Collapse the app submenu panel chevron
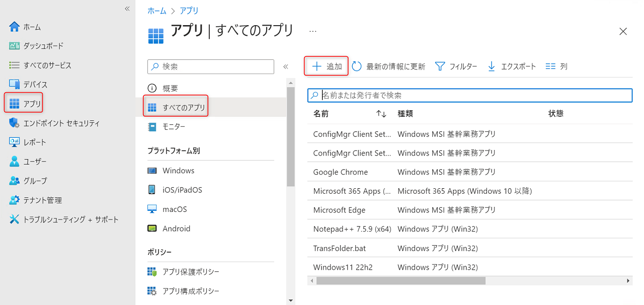The height and width of the screenshot is (305, 644). click(285, 66)
